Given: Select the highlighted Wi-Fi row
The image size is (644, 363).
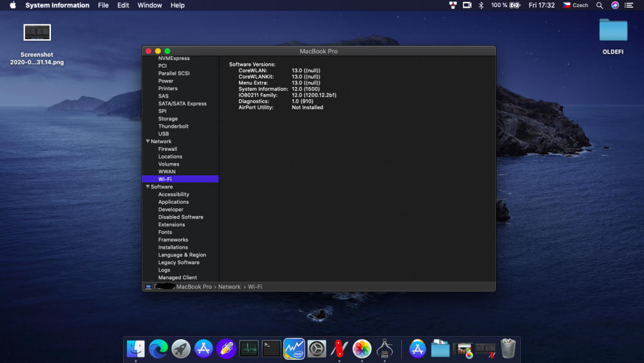Looking at the screenshot, I should 180,179.
